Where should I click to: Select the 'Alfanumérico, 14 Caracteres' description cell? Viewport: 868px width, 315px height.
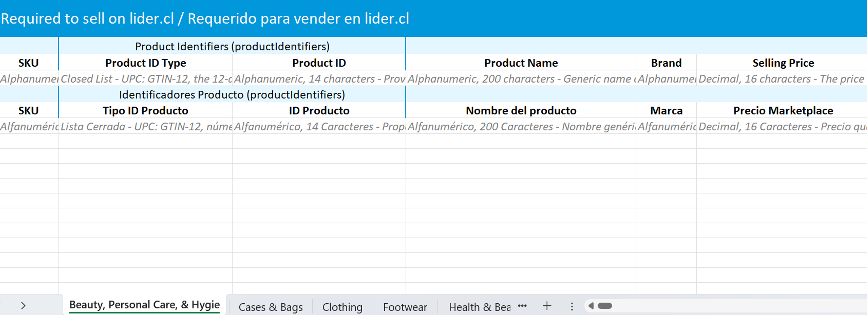[x=319, y=127]
